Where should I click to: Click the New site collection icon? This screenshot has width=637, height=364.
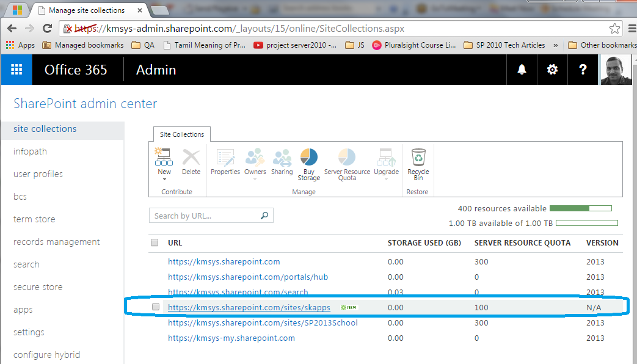[x=164, y=157]
